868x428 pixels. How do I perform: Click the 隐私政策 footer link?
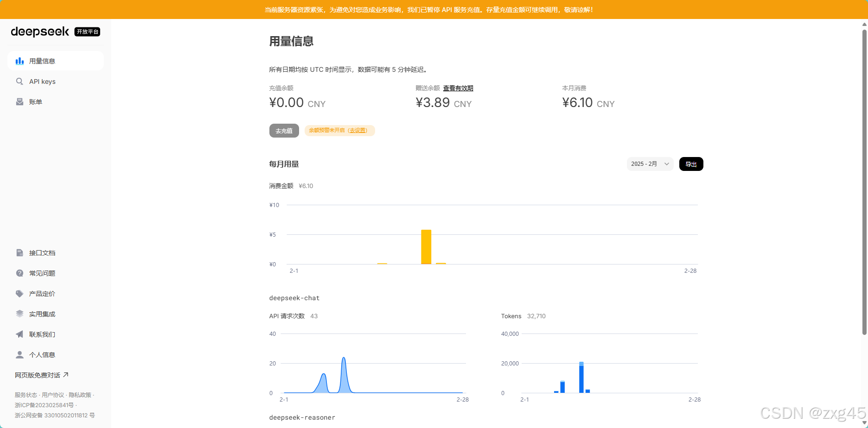[x=80, y=395]
